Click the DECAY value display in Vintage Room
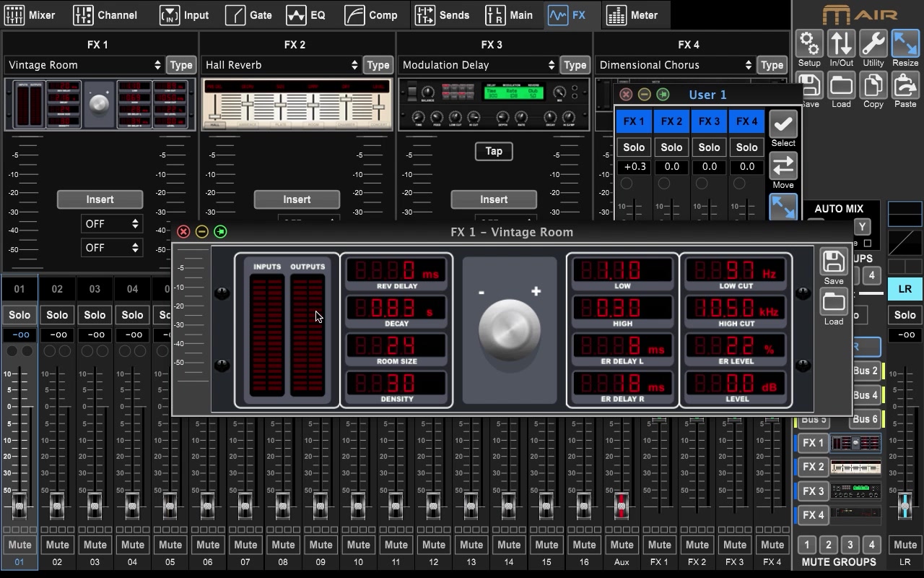 [396, 309]
